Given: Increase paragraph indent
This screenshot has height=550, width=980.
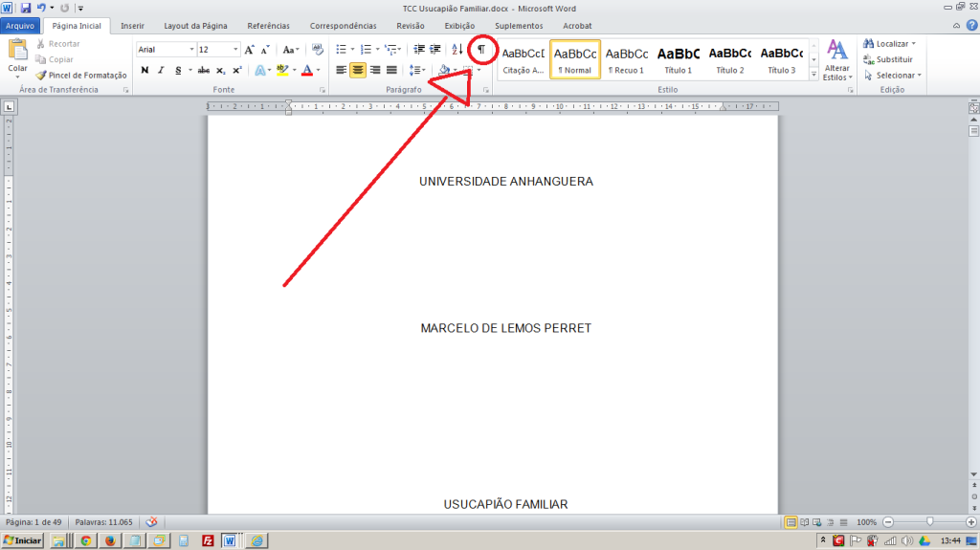Looking at the screenshot, I should point(435,50).
